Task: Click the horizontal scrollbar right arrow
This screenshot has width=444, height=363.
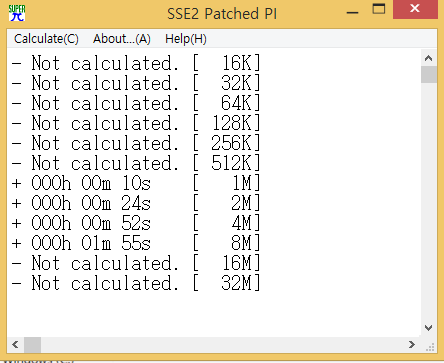Action: (412, 344)
